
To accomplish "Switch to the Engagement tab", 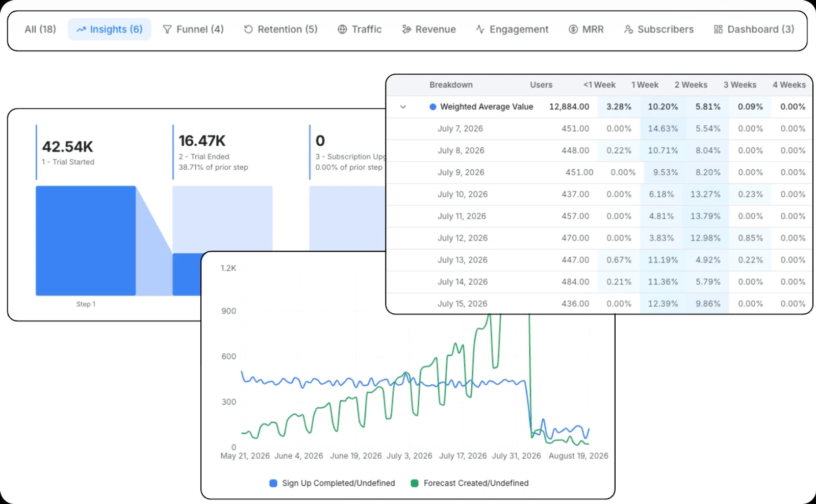I will [x=512, y=30].
